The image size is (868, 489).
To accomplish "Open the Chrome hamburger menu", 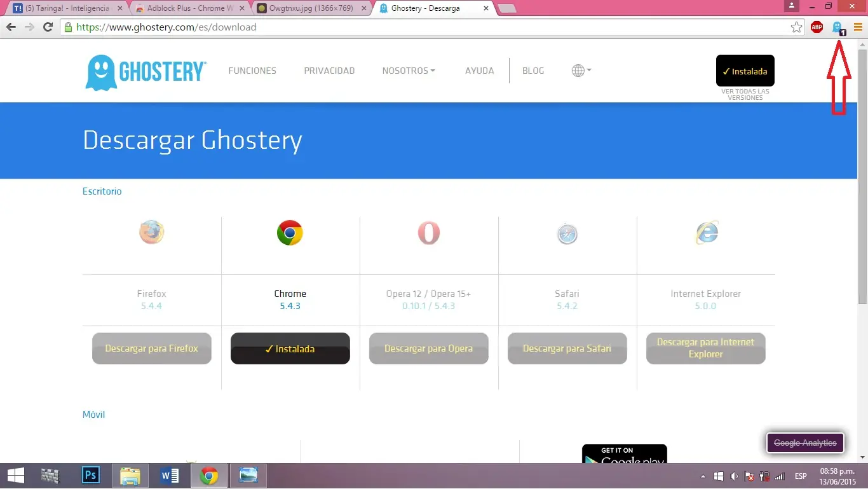I will [x=858, y=27].
